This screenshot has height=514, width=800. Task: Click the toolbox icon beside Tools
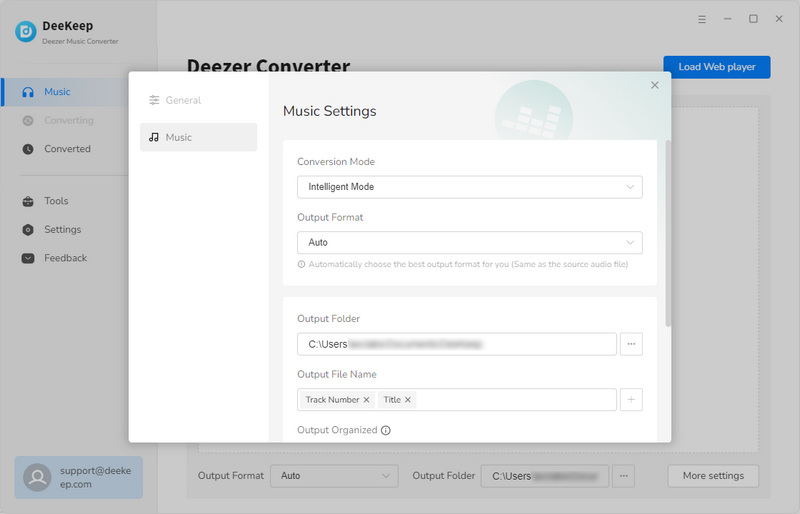[28, 201]
